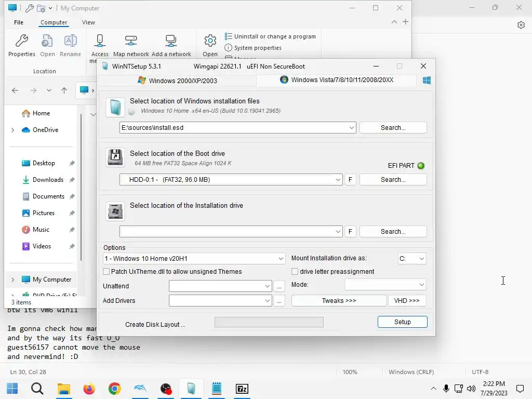
Task: Expand the OneDrive tree node
Action: pos(12,130)
